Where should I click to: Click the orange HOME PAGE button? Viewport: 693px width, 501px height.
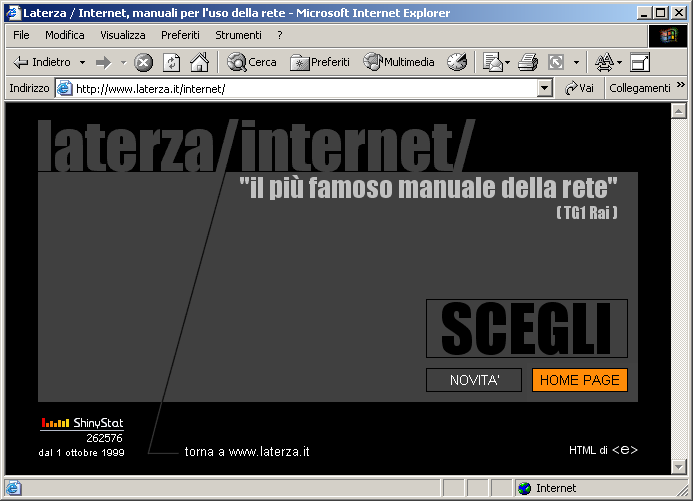tap(579, 380)
